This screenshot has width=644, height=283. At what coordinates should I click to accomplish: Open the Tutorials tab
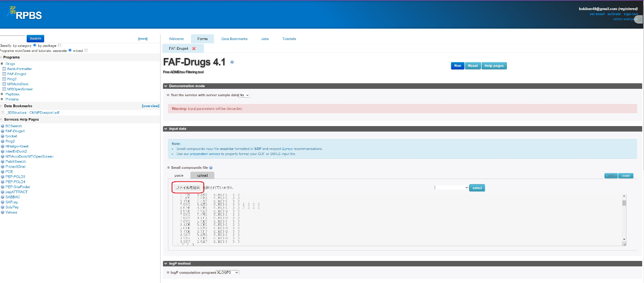pos(289,39)
